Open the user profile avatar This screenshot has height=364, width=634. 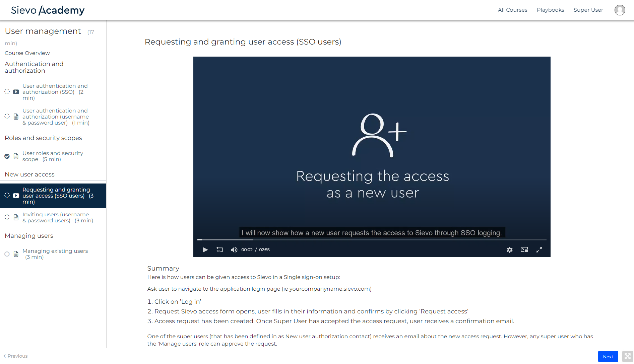click(x=620, y=10)
